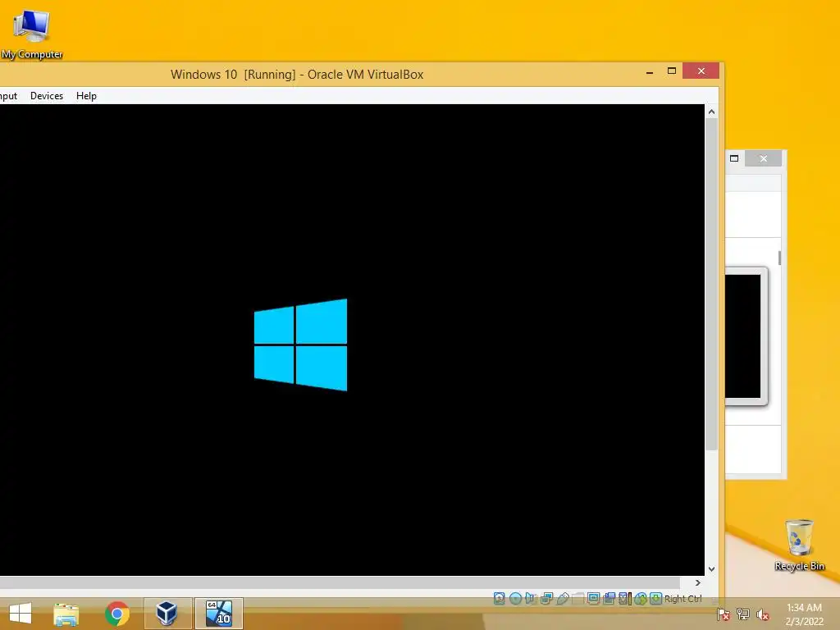The image size is (840, 630).
Task: Click the horizontal scrollbar right arrow
Action: (x=697, y=582)
